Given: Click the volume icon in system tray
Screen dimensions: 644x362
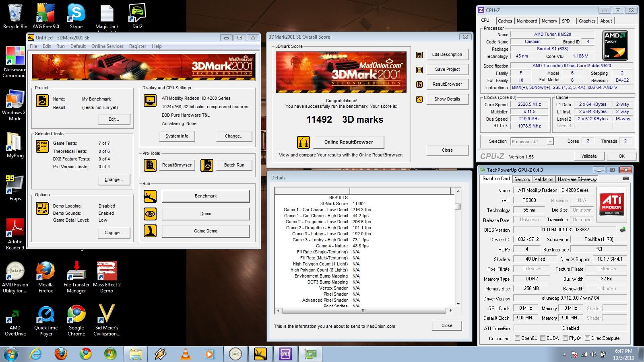Looking at the screenshot, I should pos(594,354).
